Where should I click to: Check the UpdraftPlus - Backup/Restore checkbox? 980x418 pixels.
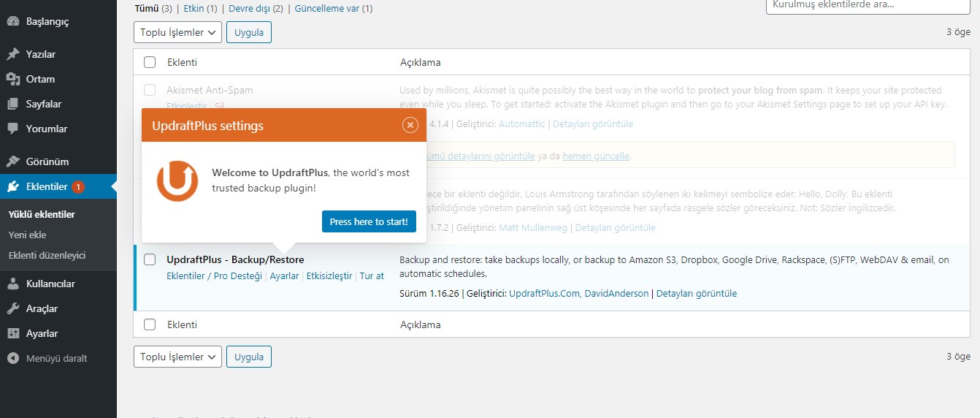point(150,259)
